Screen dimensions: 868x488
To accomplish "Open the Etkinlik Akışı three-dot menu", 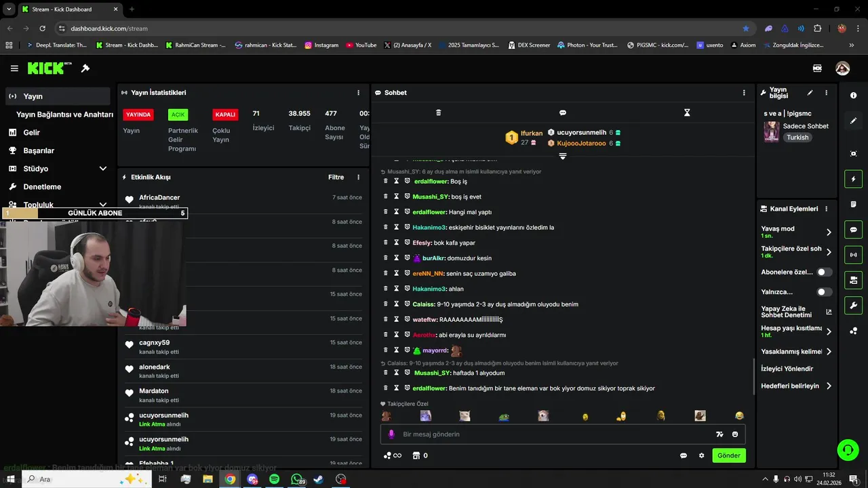I will (359, 178).
